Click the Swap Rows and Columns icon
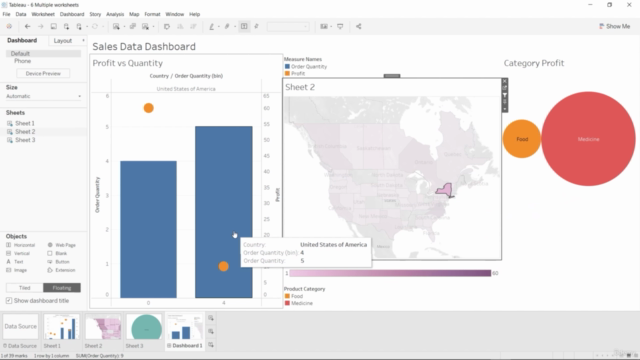Viewport: 640px width, 360px height. pyautogui.click(x=167, y=27)
